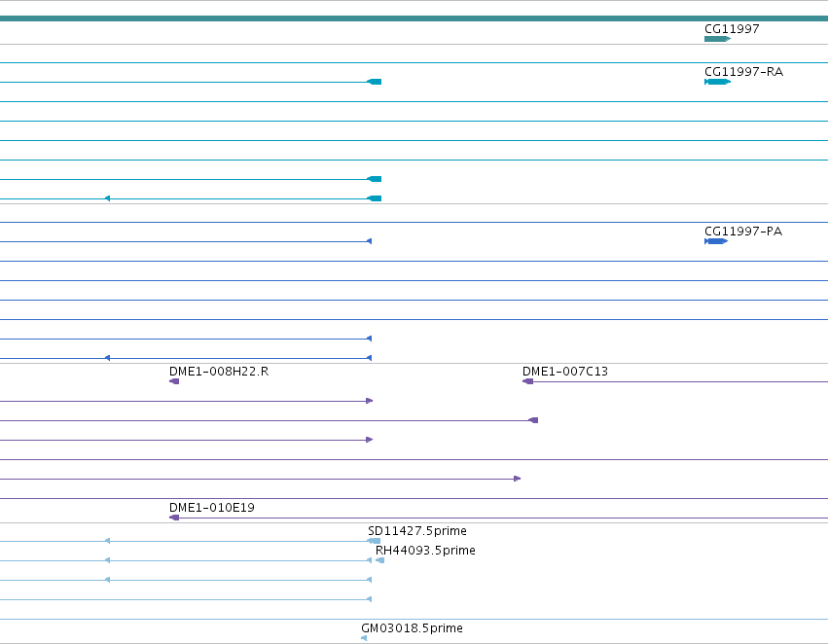This screenshot has width=828, height=644.
Task: Select the purple DME1-010E19 feature glyph
Action: tap(174, 518)
